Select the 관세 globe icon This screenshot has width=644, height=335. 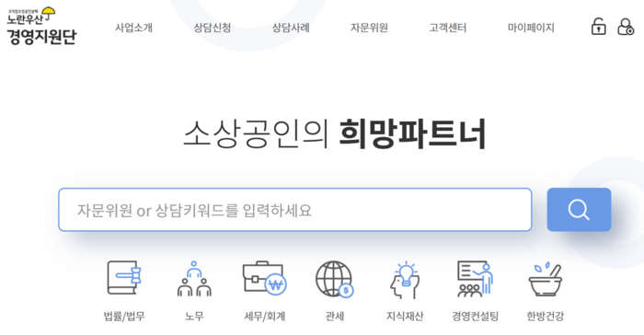point(335,279)
